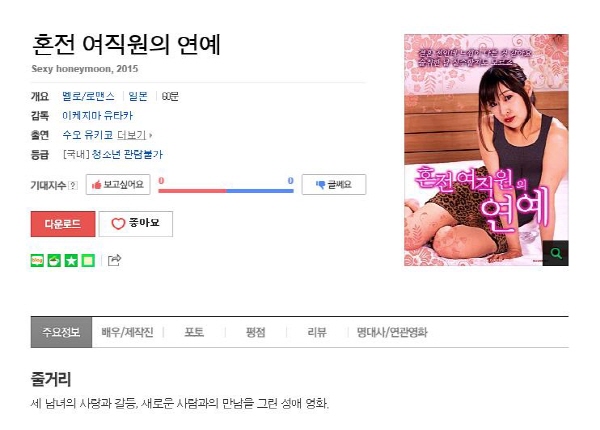Screen dimensions: 600x430
Task: Click the fourth green memo share icon
Action: 88,260
